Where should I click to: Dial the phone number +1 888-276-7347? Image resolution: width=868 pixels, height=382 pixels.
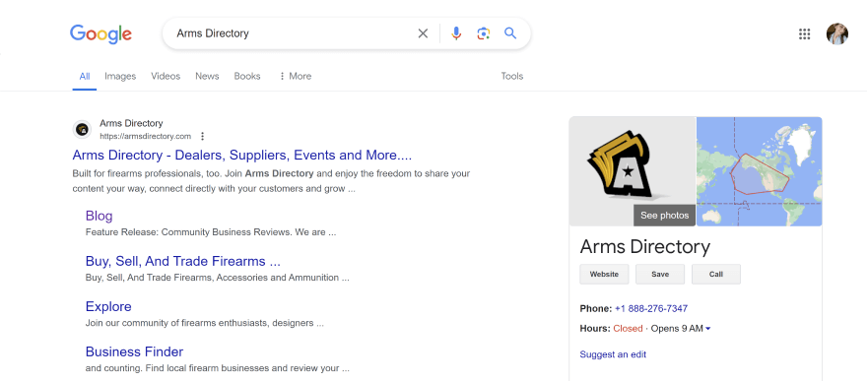(x=651, y=308)
